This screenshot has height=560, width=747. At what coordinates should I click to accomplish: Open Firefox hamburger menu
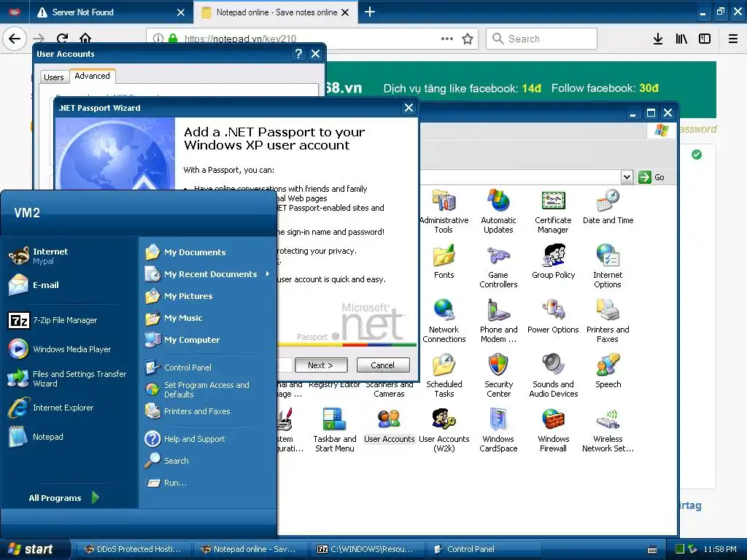pos(733,39)
